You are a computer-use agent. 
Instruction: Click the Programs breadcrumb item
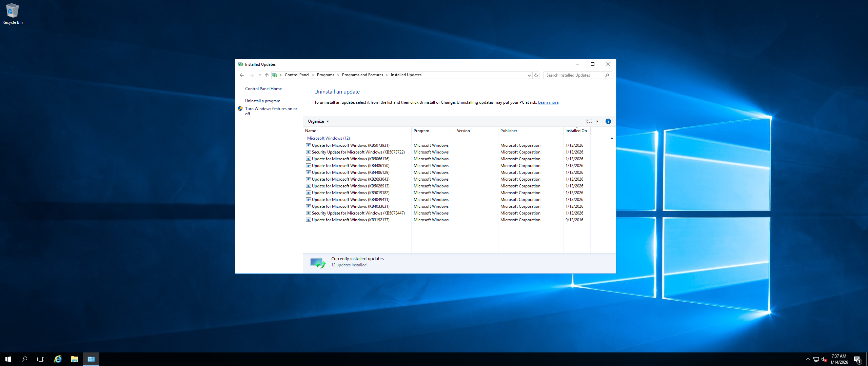coord(325,75)
